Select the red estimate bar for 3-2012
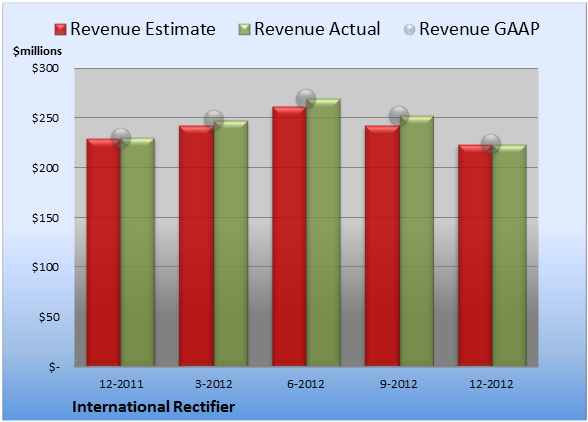588x422 pixels. [x=196, y=246]
